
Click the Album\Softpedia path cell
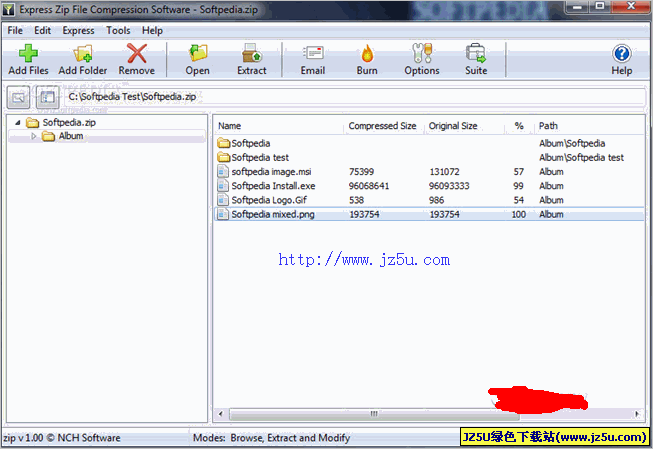pos(572,143)
